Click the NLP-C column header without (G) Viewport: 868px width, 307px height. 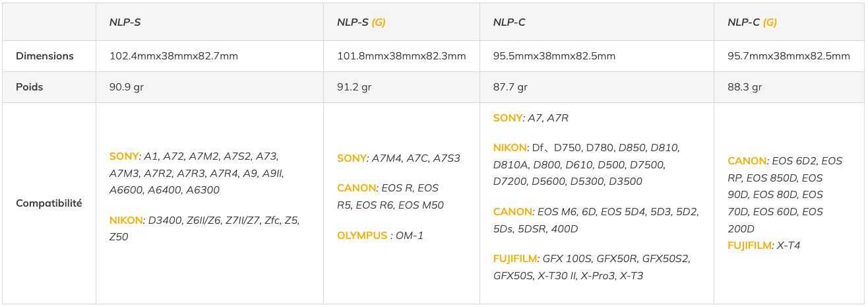(509, 22)
